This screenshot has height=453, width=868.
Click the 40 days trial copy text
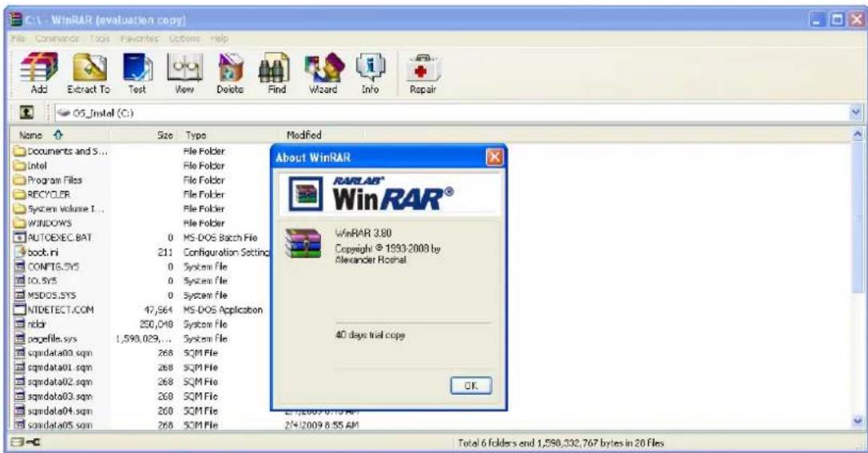(370, 335)
